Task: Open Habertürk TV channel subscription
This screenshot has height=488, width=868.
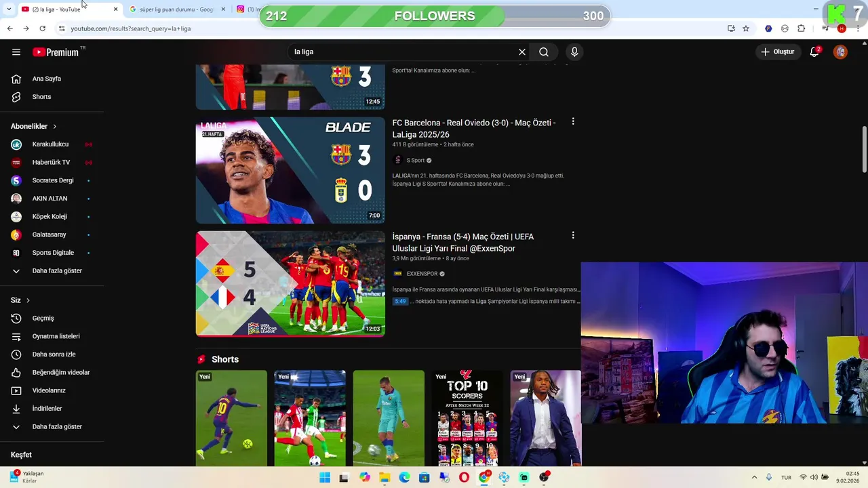Action: click(x=52, y=163)
